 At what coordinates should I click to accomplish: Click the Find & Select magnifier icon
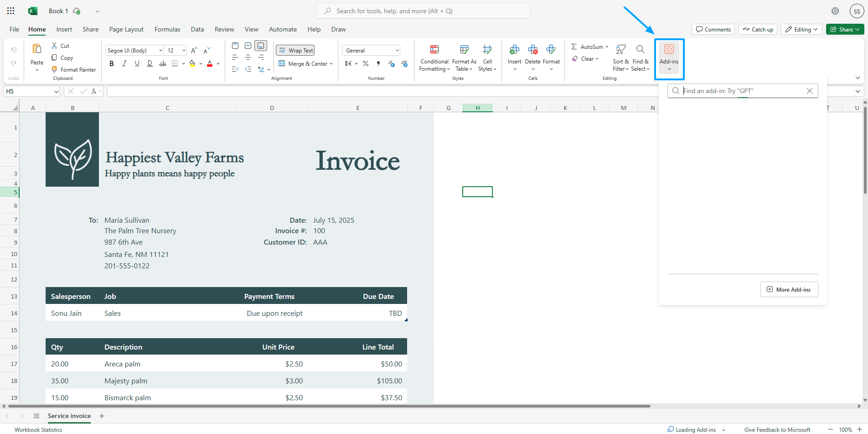640,49
